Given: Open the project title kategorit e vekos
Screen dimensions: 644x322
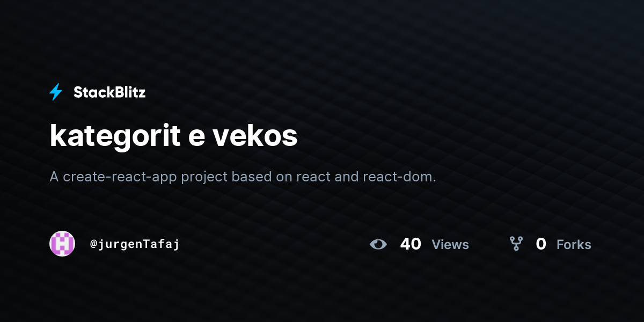Looking at the screenshot, I should [173, 136].
